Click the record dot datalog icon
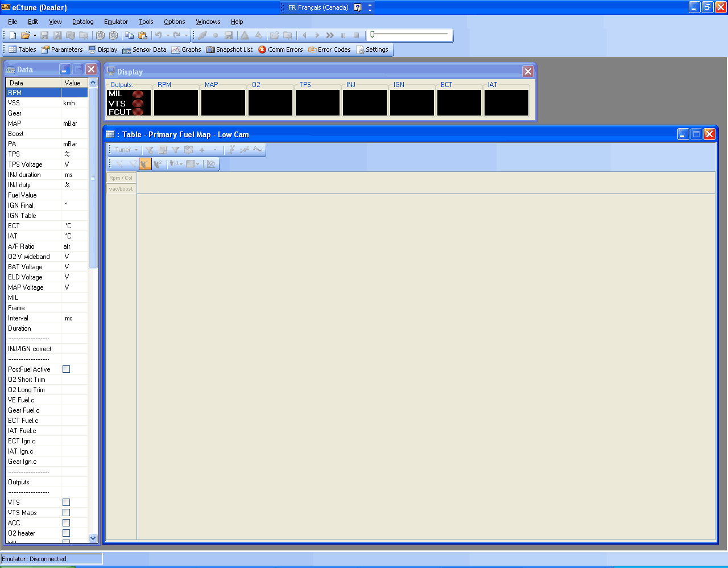This screenshot has width=728, height=568. pos(216,35)
